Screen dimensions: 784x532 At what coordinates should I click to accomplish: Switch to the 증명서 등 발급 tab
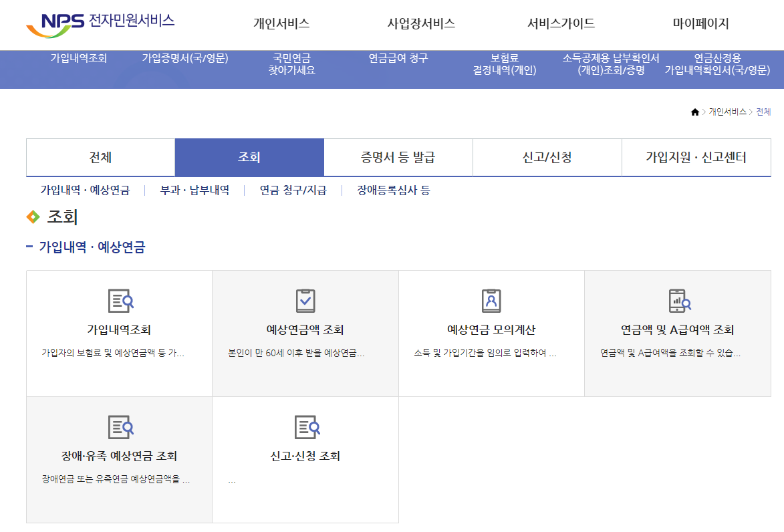(398, 156)
